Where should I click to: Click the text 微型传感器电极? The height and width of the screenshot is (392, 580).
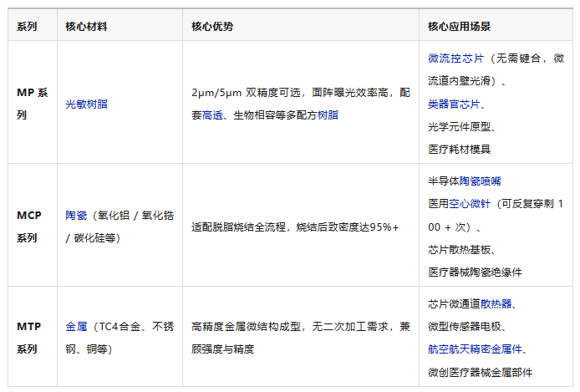tap(465, 326)
